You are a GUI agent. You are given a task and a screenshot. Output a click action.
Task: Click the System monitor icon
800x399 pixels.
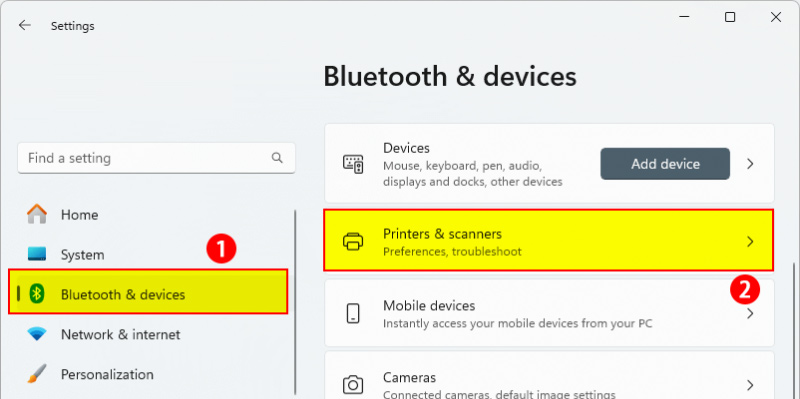pos(37,254)
